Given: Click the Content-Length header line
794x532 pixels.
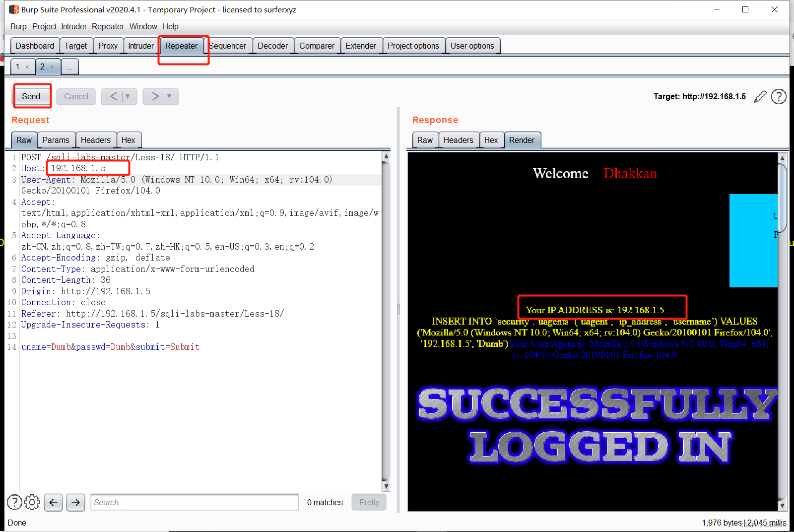Looking at the screenshot, I should click(66, 280).
